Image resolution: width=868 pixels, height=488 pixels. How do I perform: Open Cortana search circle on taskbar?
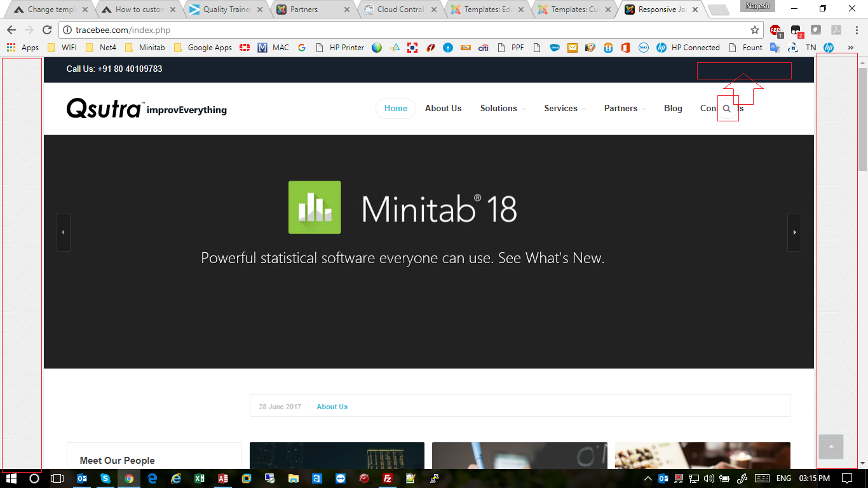click(34, 478)
